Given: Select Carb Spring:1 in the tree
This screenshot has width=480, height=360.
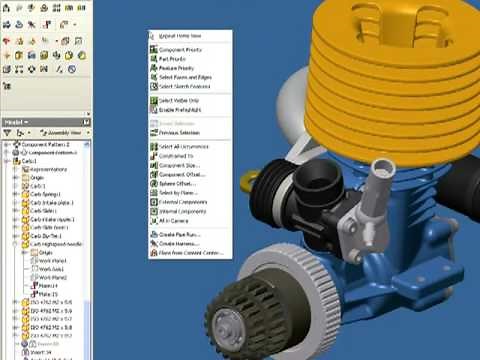Looking at the screenshot, I should coord(45,194).
